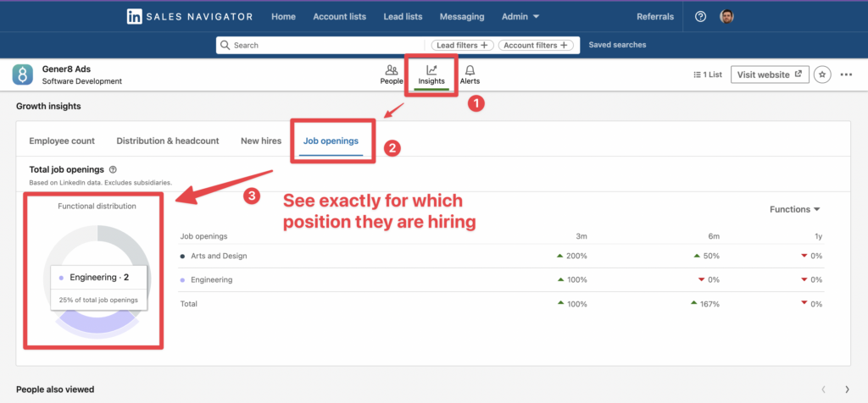Open the help question mark icon
Screen dimensions: 868x403
point(700,17)
